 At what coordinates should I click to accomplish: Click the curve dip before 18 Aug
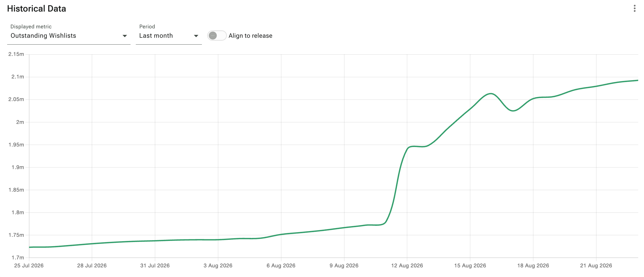coord(513,111)
